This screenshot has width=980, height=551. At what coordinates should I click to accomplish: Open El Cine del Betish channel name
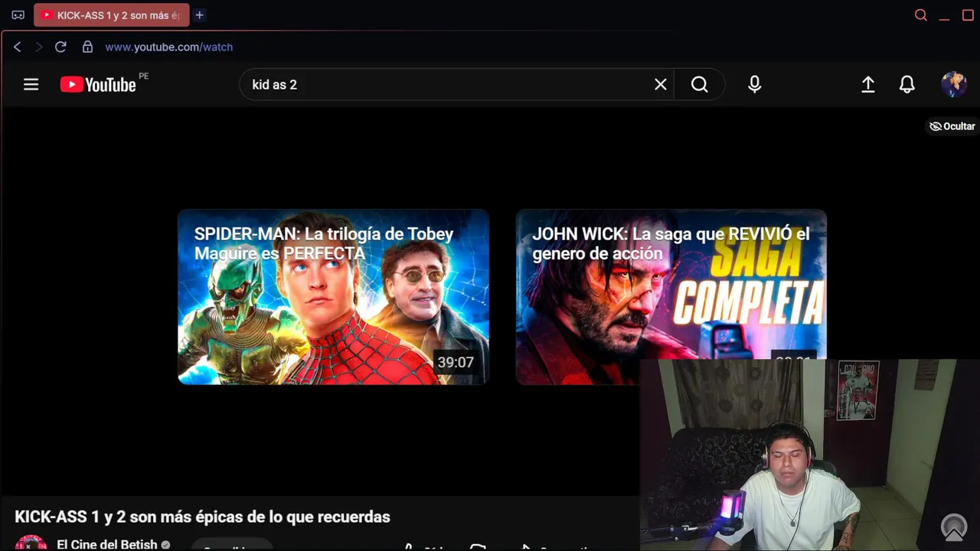tap(106, 545)
